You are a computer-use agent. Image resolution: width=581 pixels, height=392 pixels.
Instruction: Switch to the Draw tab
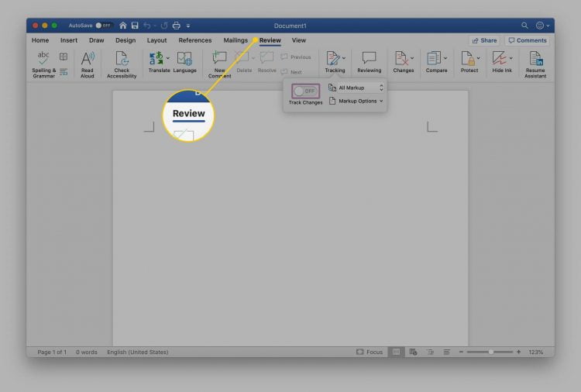point(96,40)
